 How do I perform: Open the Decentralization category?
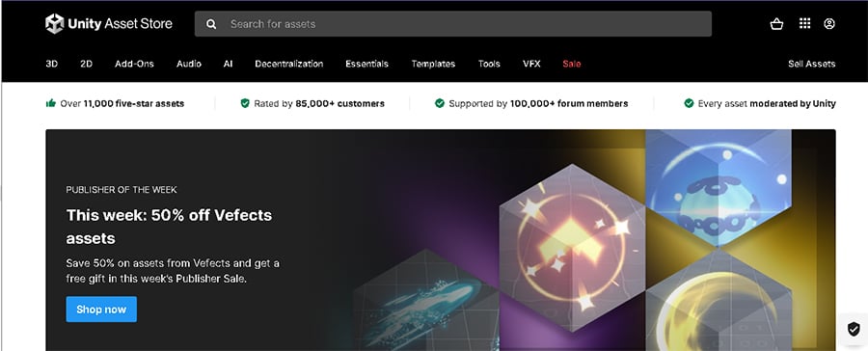pyautogui.click(x=289, y=64)
